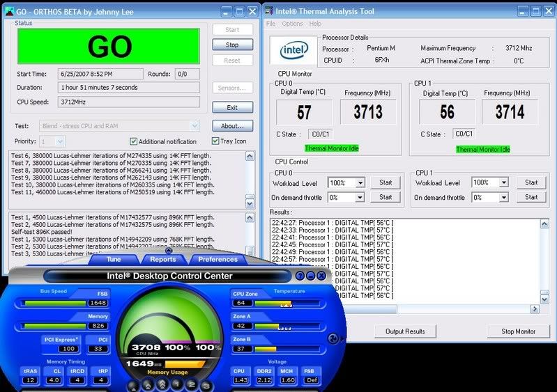Viewport: 557px width, 392px height.
Task: Click the ORTHOS title bar application icon
Action: tap(9, 11)
